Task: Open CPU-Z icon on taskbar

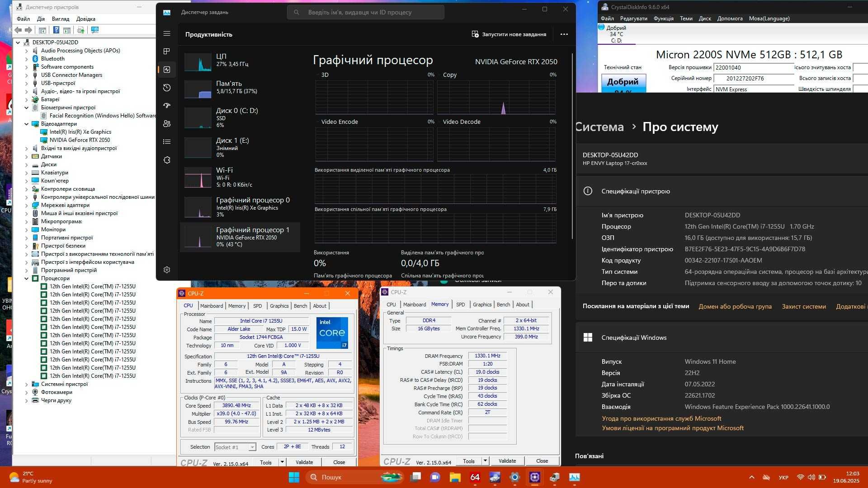Action: (535, 477)
